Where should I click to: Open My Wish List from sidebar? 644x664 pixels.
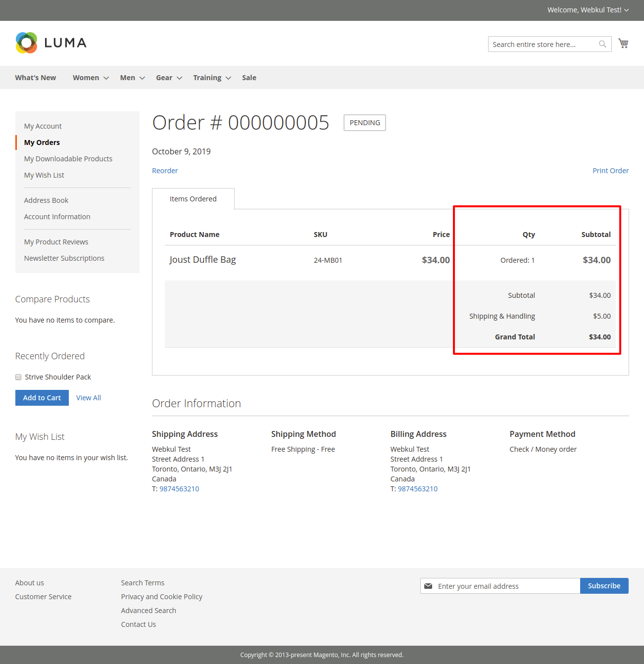tap(44, 175)
